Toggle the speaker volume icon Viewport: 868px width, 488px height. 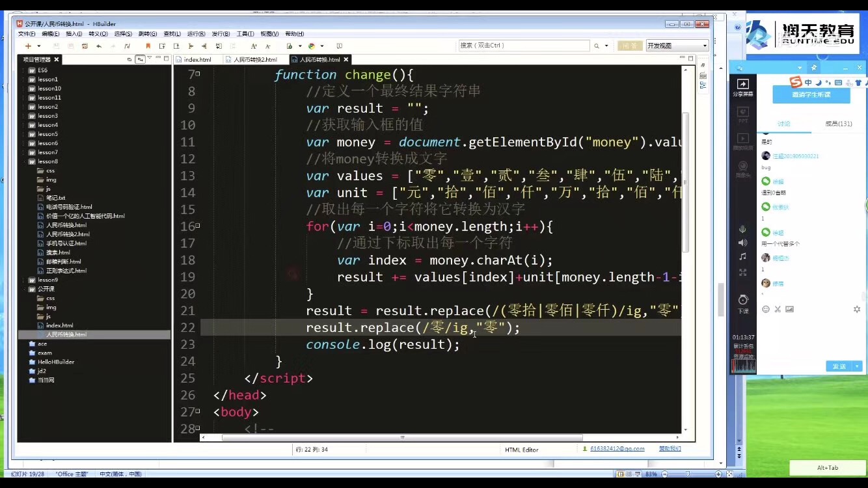click(x=742, y=243)
